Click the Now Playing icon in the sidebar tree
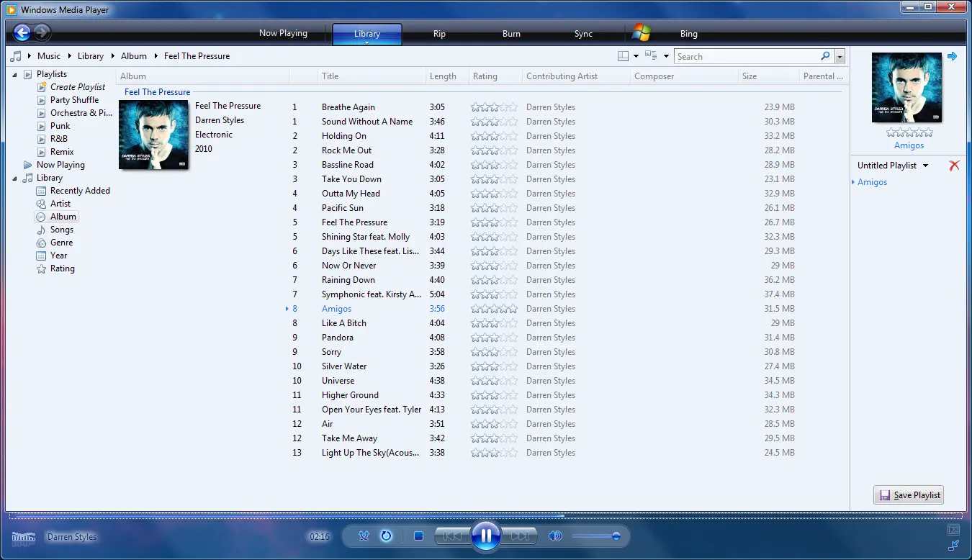Image resolution: width=972 pixels, height=560 pixels. click(x=28, y=165)
